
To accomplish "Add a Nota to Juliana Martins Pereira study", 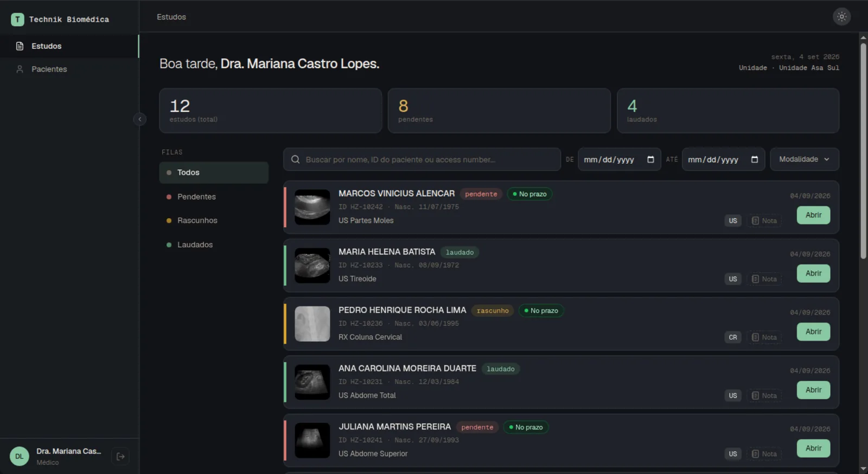I will point(764,454).
